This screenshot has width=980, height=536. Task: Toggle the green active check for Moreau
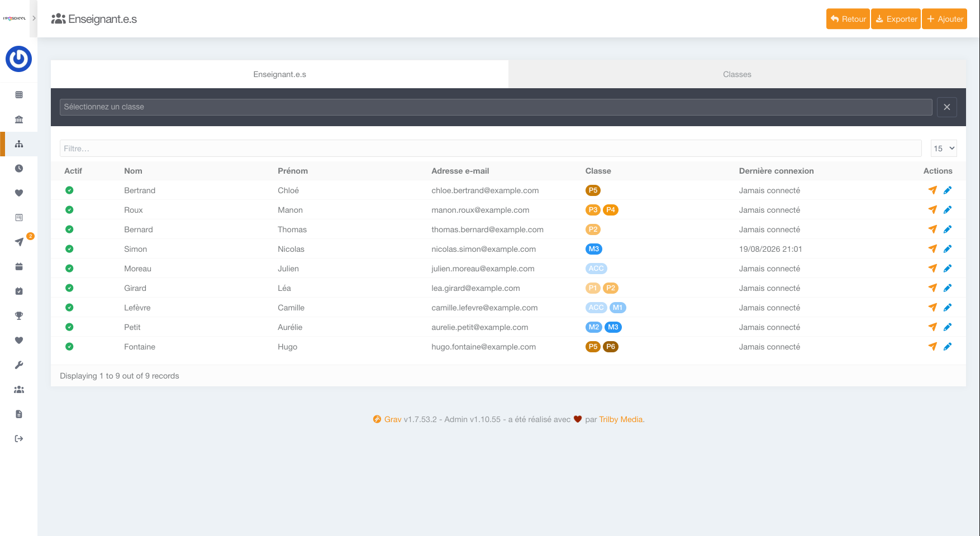pos(69,269)
